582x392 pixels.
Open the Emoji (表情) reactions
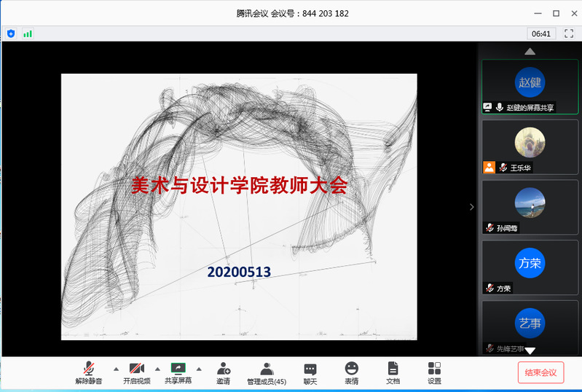pyautogui.click(x=352, y=372)
